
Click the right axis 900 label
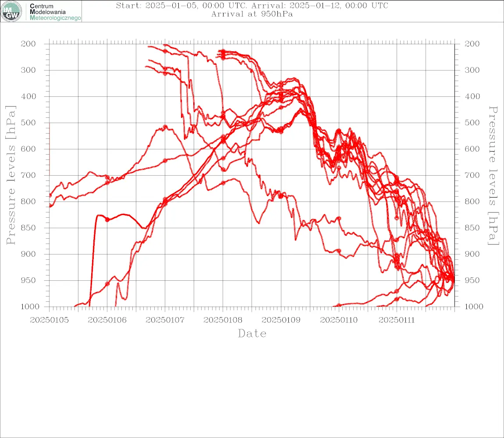click(x=472, y=254)
